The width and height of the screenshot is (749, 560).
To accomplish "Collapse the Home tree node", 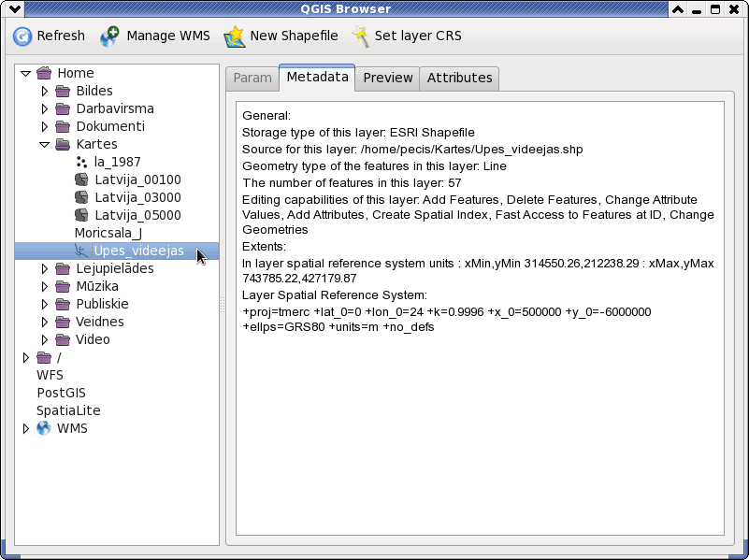I will pos(26,74).
